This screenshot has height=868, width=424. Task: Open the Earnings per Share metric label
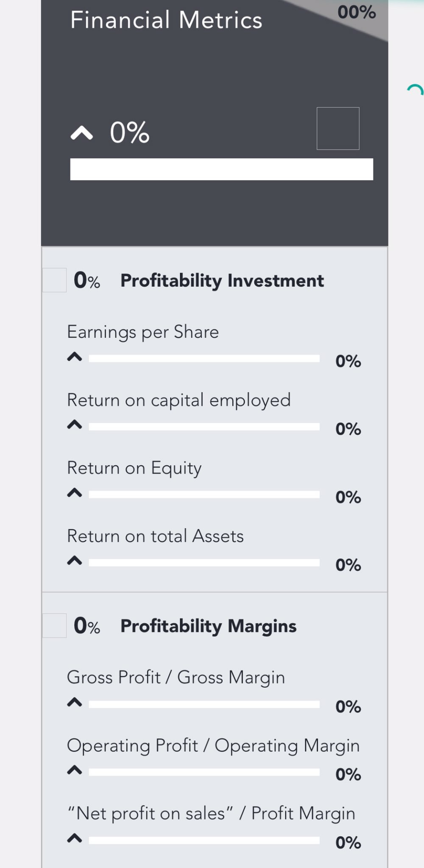click(143, 332)
